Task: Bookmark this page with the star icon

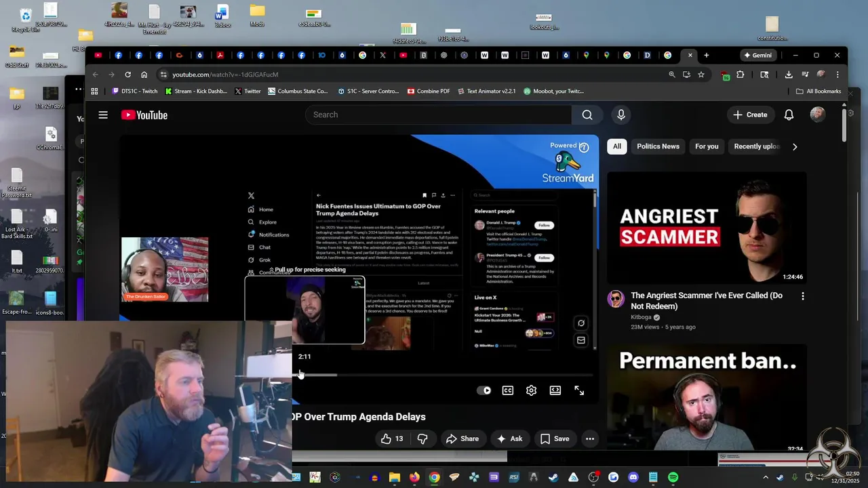Action: click(701, 75)
